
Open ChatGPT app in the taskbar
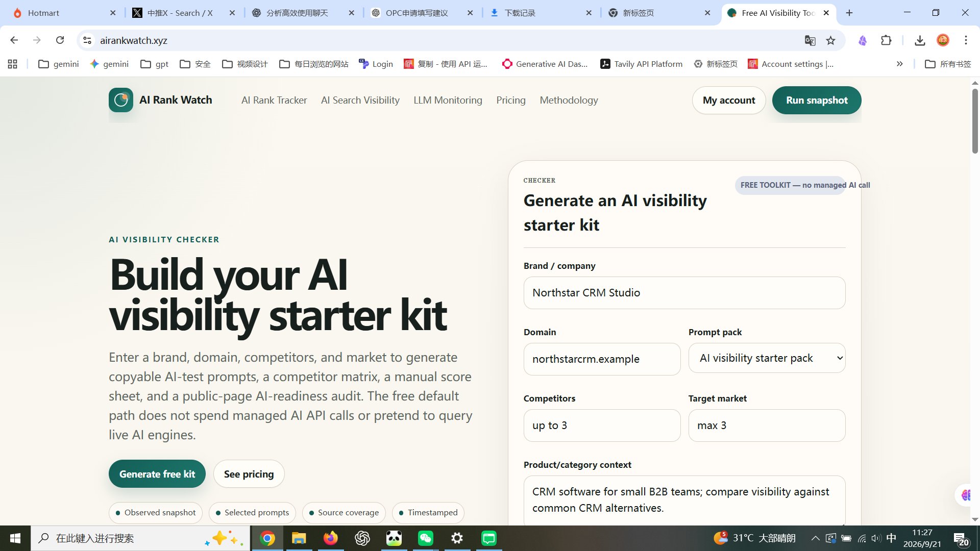[x=362, y=538]
